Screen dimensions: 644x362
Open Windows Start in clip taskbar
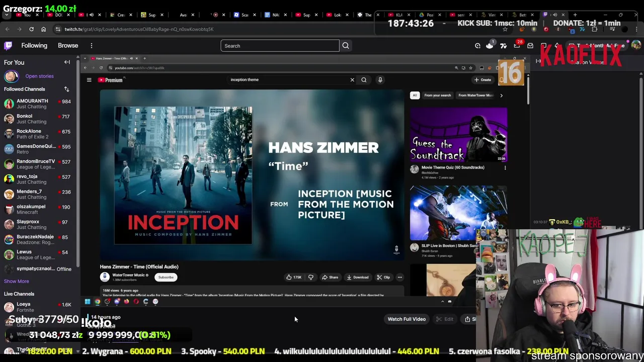pyautogui.click(x=88, y=302)
